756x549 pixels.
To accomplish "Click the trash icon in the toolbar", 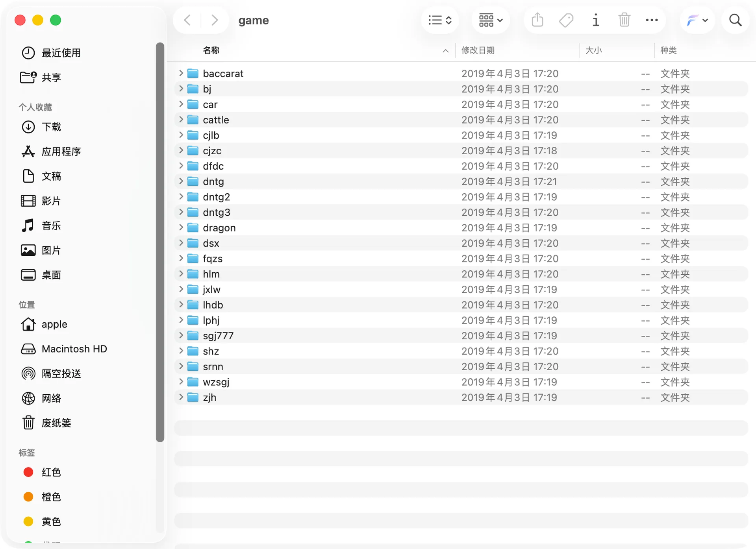I will pyautogui.click(x=624, y=20).
